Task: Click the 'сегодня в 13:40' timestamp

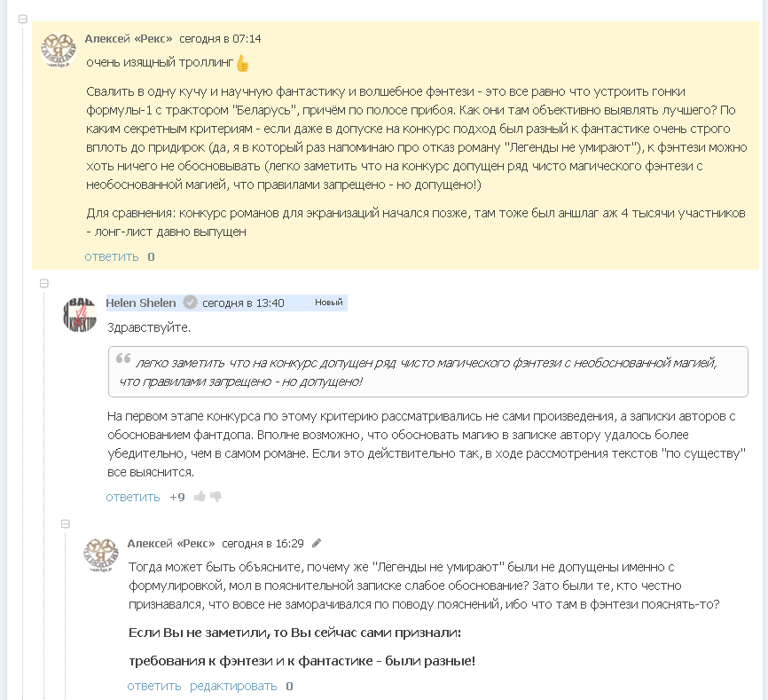Action: pos(243,303)
